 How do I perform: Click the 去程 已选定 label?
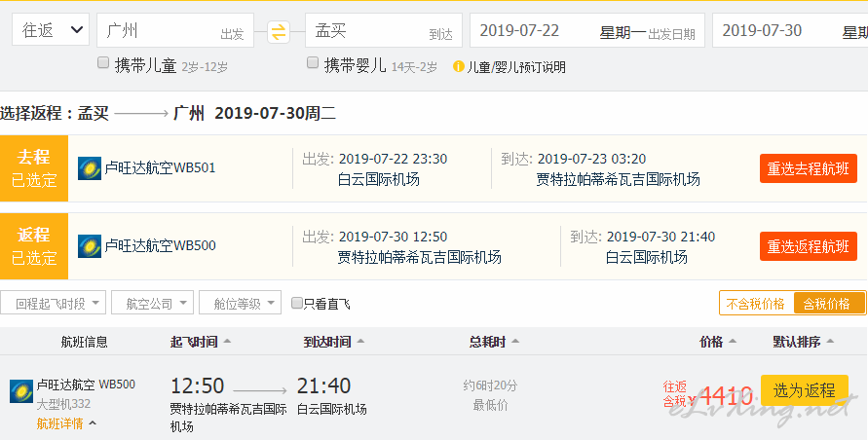(34, 168)
